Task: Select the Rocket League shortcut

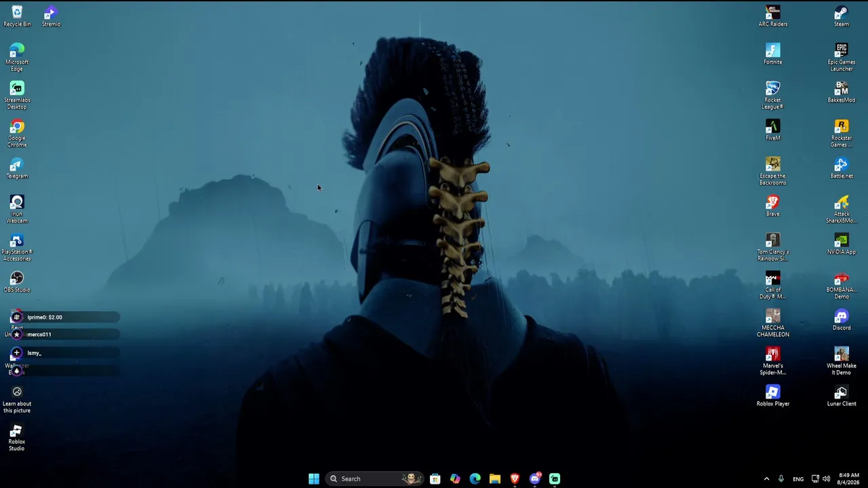Action: [773, 95]
